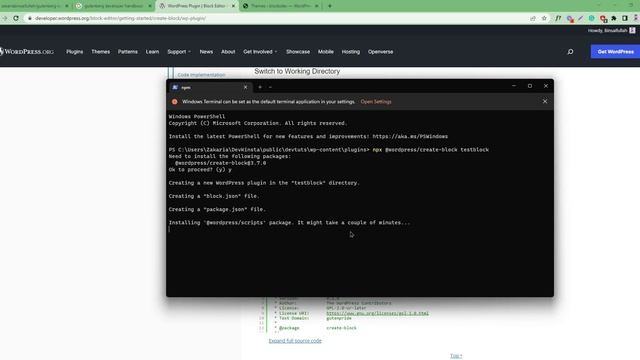
Task: Click the Switch to Working Directory heading
Action: click(x=297, y=71)
